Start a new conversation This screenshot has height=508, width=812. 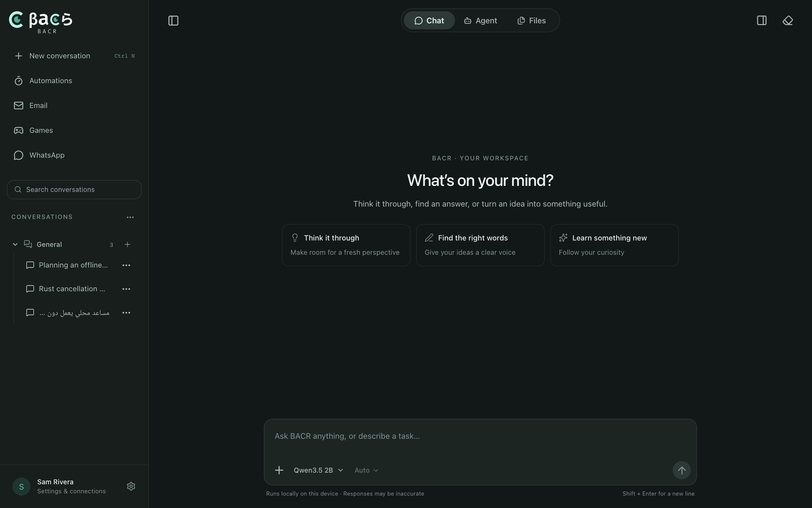74,56
